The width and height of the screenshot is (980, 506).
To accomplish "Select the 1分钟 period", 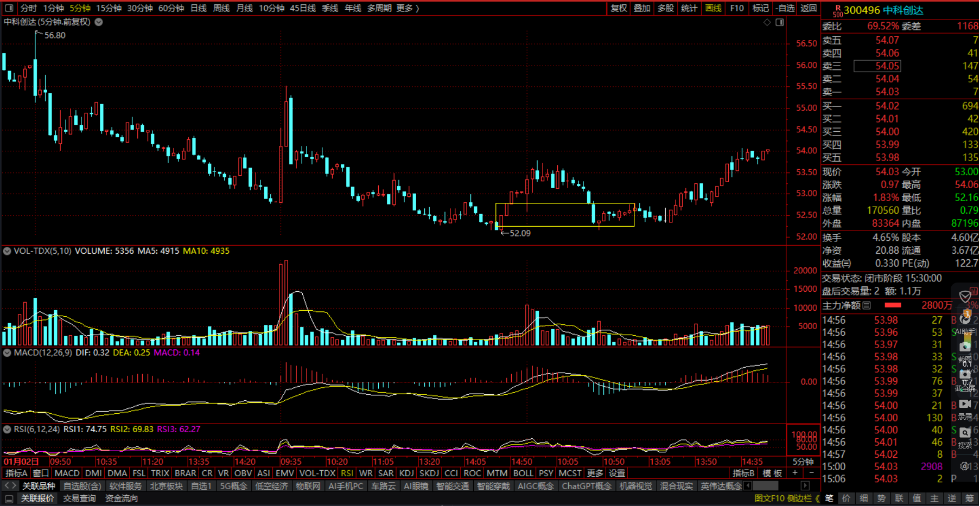I will tap(53, 8).
